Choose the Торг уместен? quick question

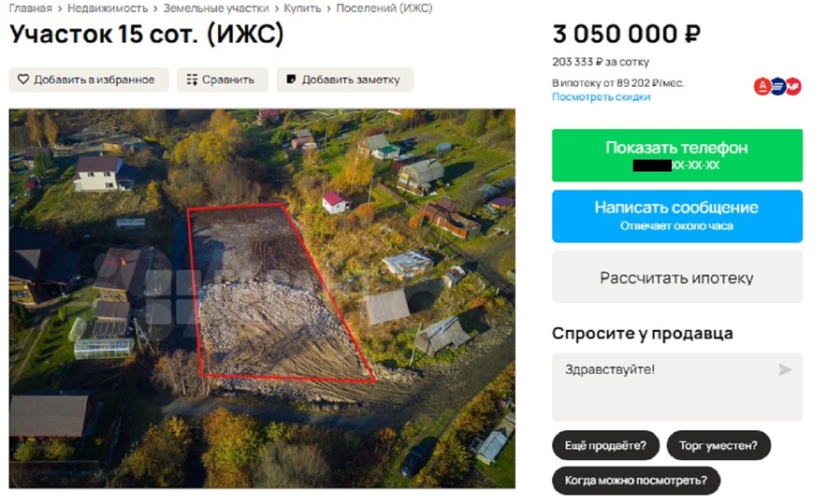pyautogui.click(x=718, y=445)
